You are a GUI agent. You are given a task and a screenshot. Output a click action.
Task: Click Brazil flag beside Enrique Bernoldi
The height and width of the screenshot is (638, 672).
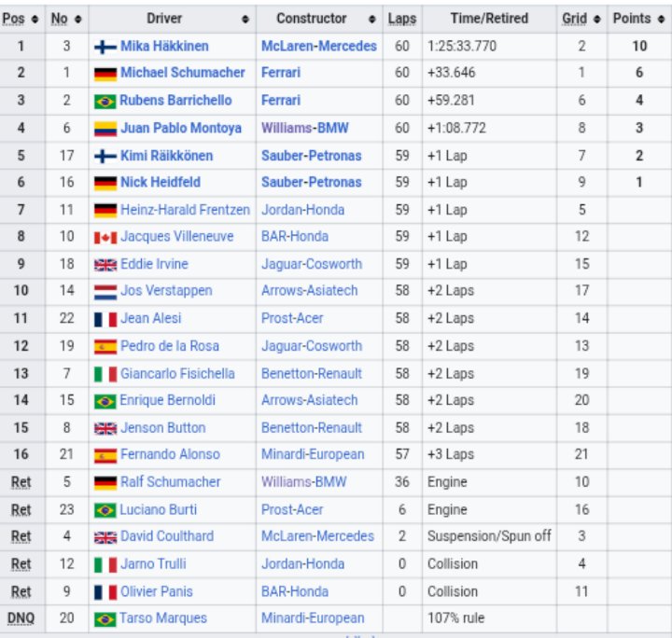point(105,402)
